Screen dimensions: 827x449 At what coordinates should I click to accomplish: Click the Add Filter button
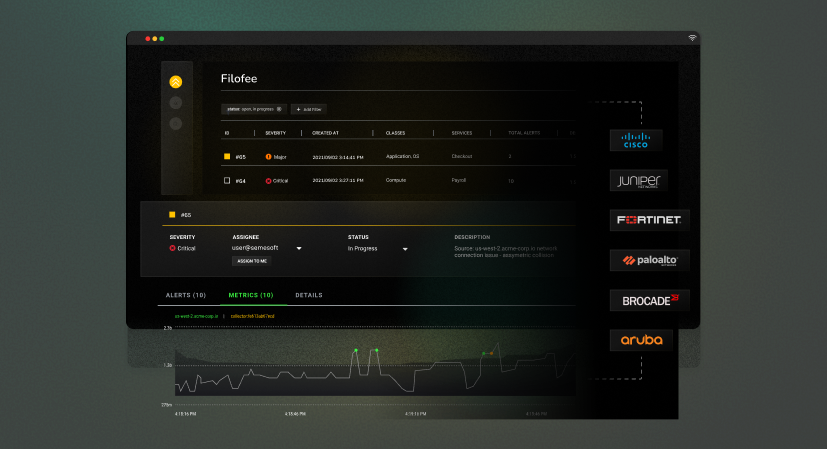pyautogui.click(x=309, y=109)
